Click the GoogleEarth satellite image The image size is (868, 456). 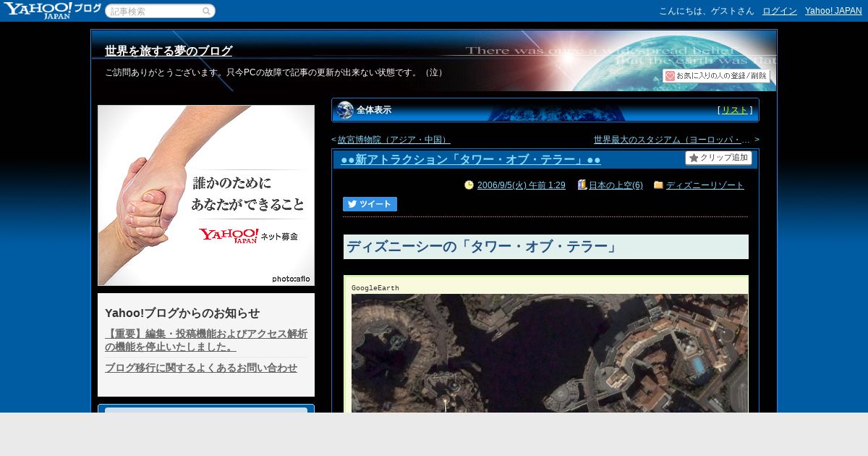point(550,353)
